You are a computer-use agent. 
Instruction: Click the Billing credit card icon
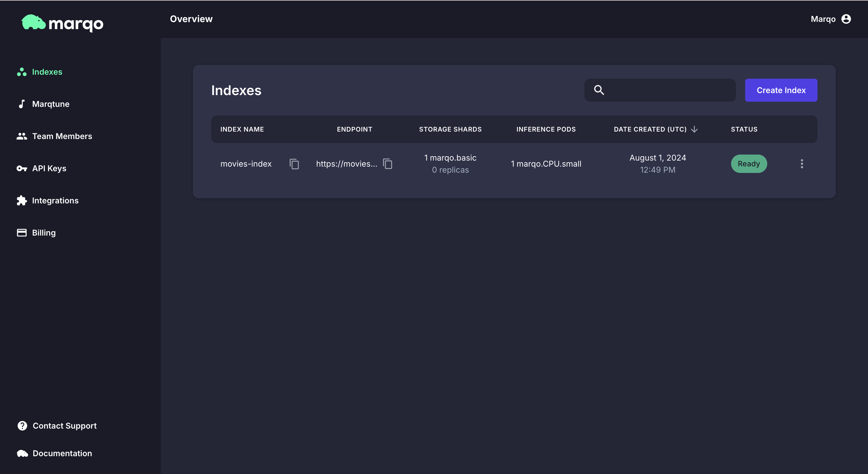22,233
